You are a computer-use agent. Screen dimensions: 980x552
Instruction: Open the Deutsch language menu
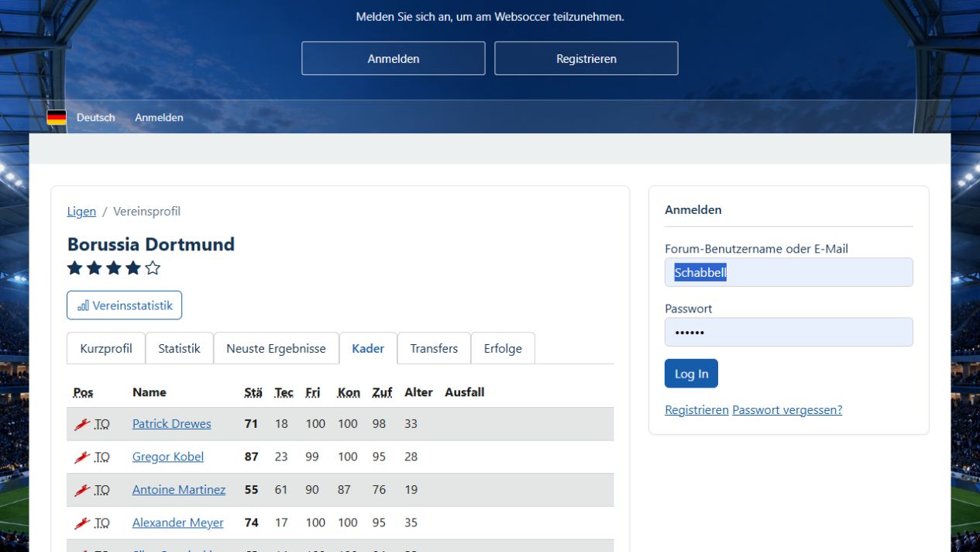pyautogui.click(x=95, y=117)
